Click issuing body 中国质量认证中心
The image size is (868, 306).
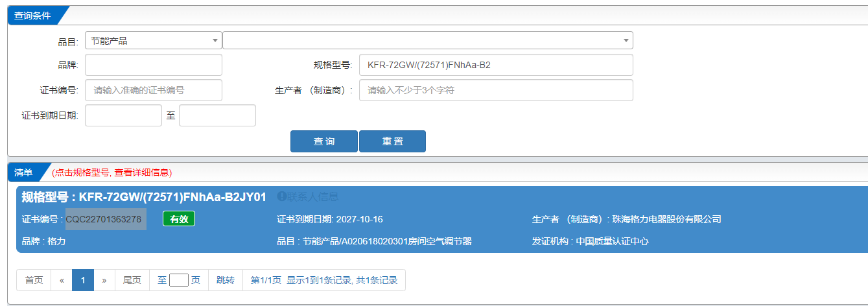tap(613, 241)
